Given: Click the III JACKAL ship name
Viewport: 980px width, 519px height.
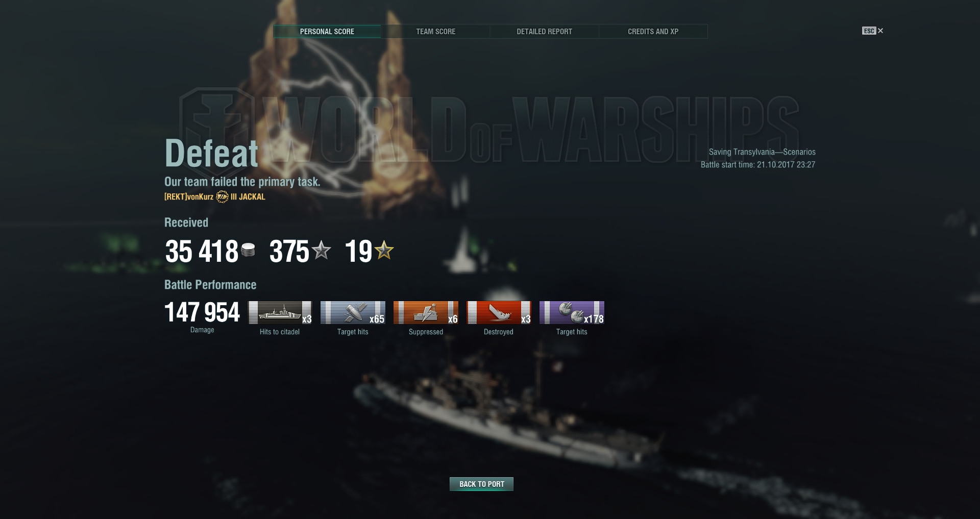Looking at the screenshot, I should click(x=248, y=196).
